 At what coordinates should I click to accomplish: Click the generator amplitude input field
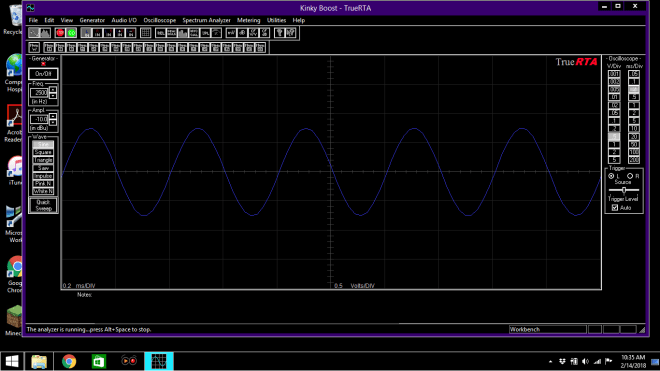[39, 119]
